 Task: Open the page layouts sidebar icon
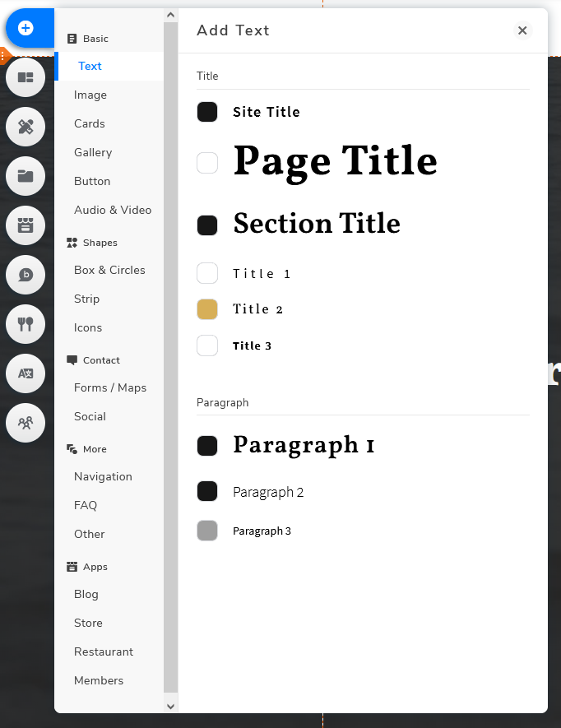click(x=25, y=77)
